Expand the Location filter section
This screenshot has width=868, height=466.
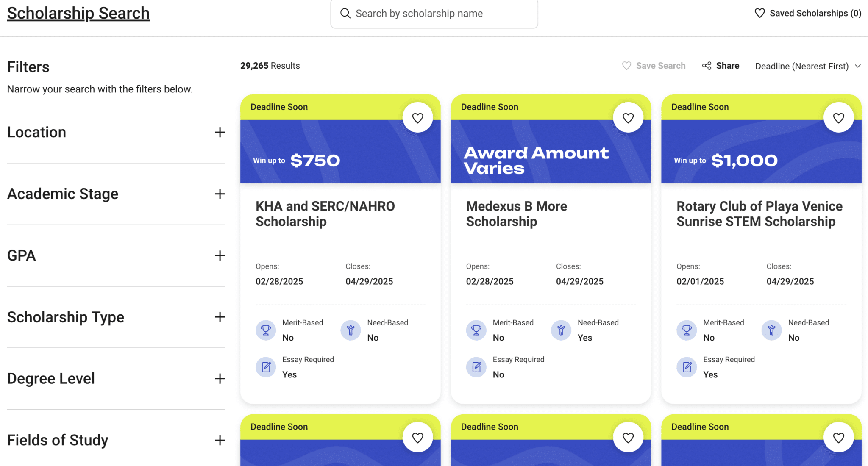[x=220, y=132]
